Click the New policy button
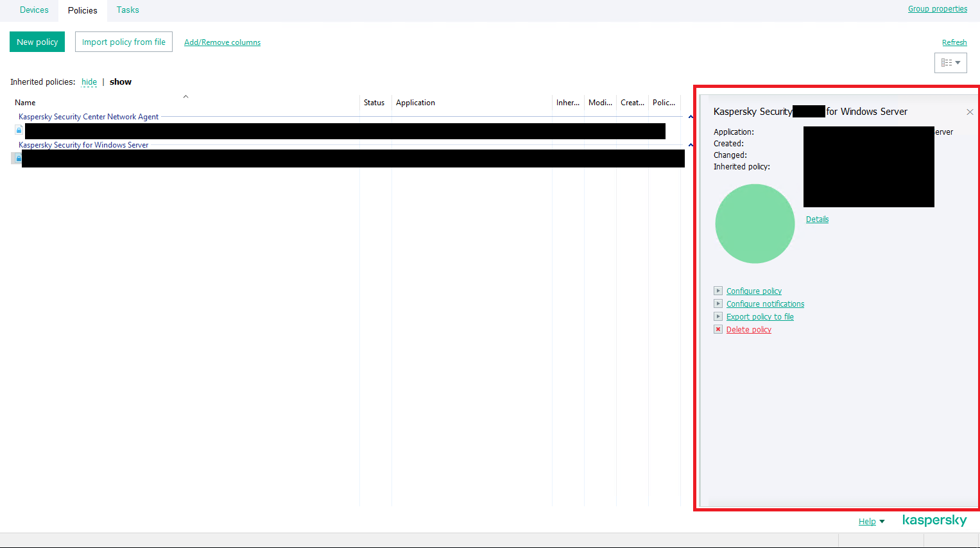 coord(37,42)
